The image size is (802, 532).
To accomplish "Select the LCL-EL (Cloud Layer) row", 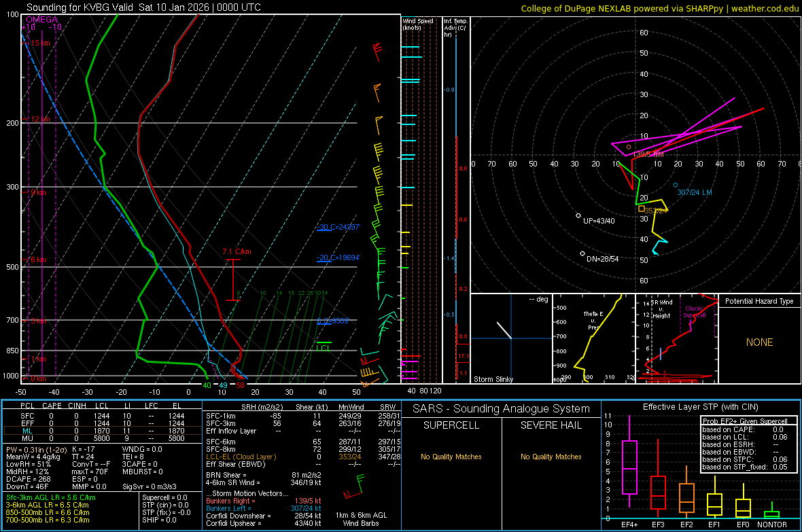I will coord(303,457).
